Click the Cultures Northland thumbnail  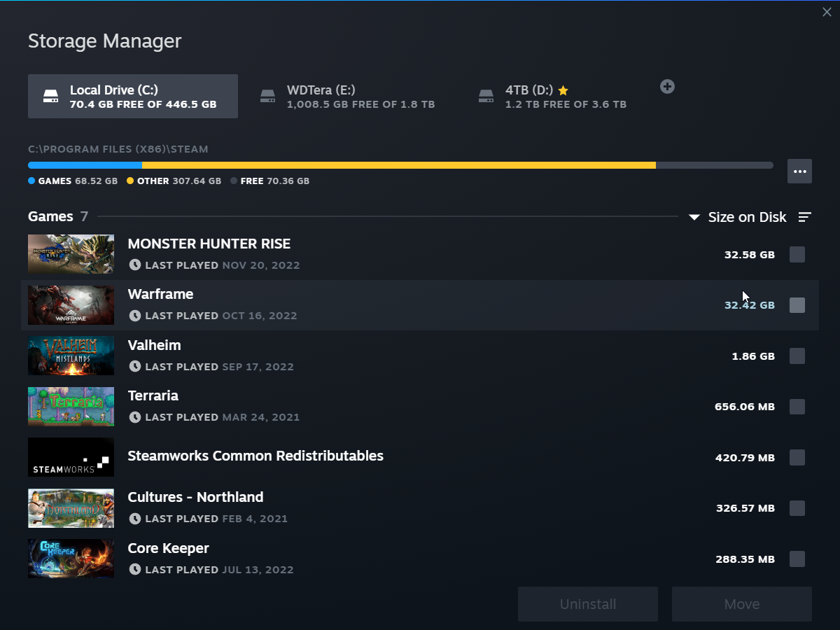coord(71,508)
